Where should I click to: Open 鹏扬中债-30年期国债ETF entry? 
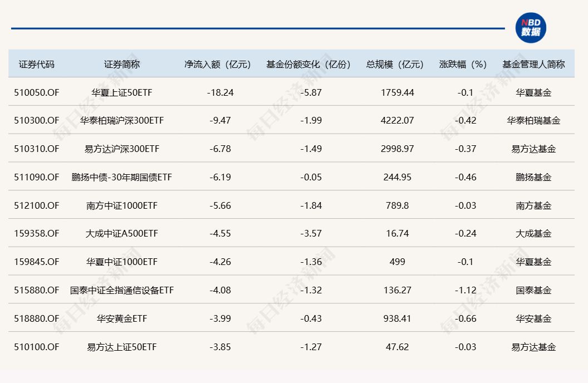122,177
